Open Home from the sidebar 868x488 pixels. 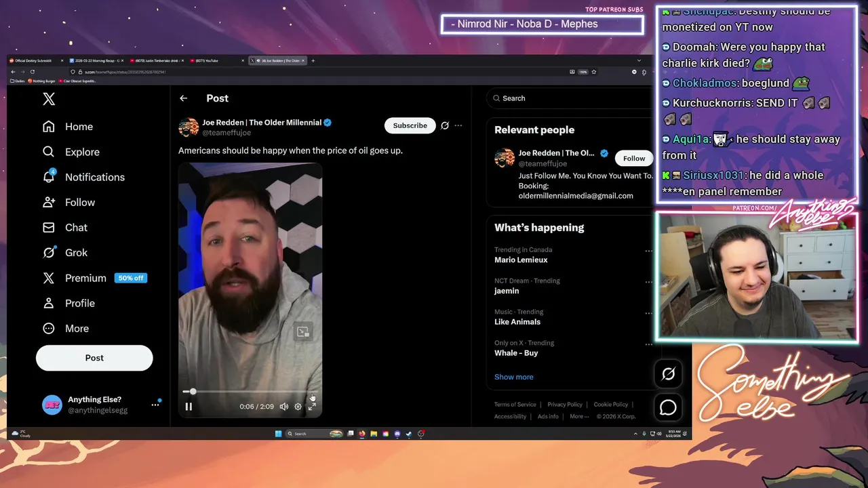tap(68, 127)
